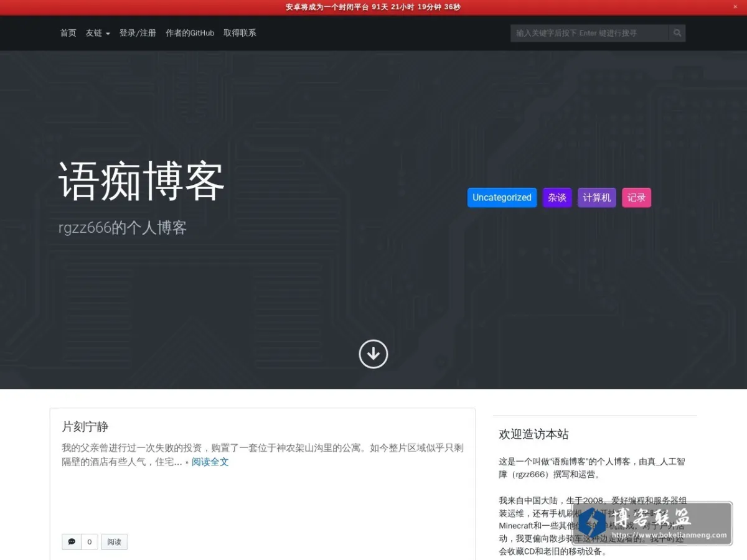Close the red announcement banner
Image resolution: width=747 pixels, height=560 pixels.
point(735,7)
